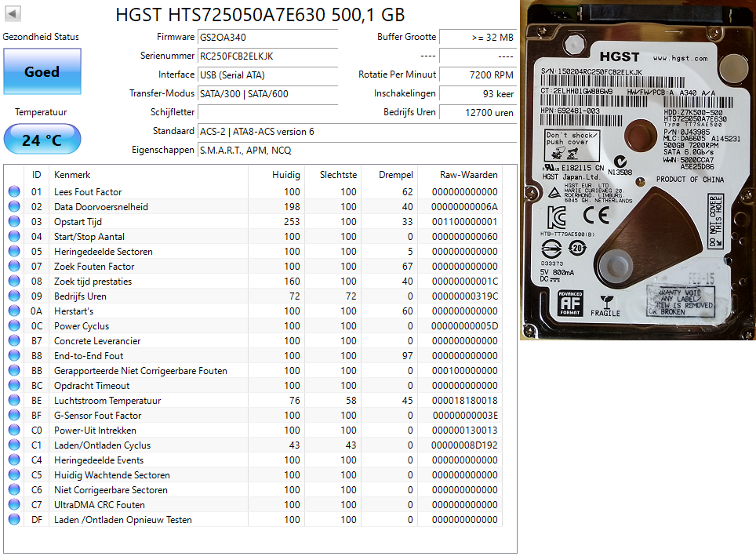Click the status orb for Laden/Ontladen Opnieuw Testen
The image size is (756, 556).
pos(14,519)
